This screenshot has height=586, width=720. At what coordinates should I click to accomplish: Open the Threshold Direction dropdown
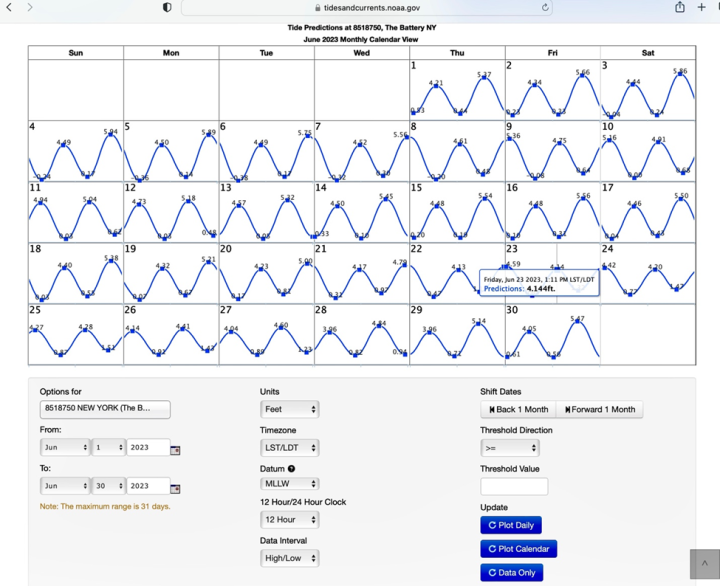[x=509, y=448]
